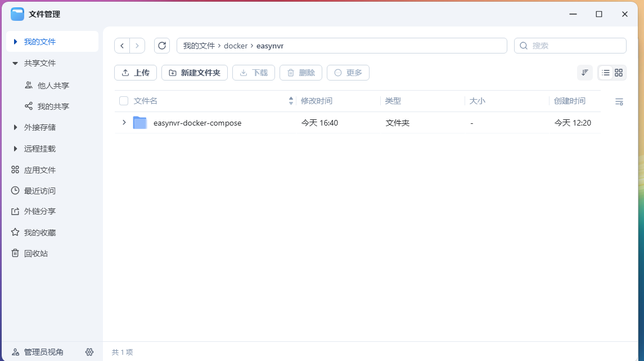The image size is (644, 361).
Task: Go back using the left arrow button
Action: pyautogui.click(x=122, y=46)
